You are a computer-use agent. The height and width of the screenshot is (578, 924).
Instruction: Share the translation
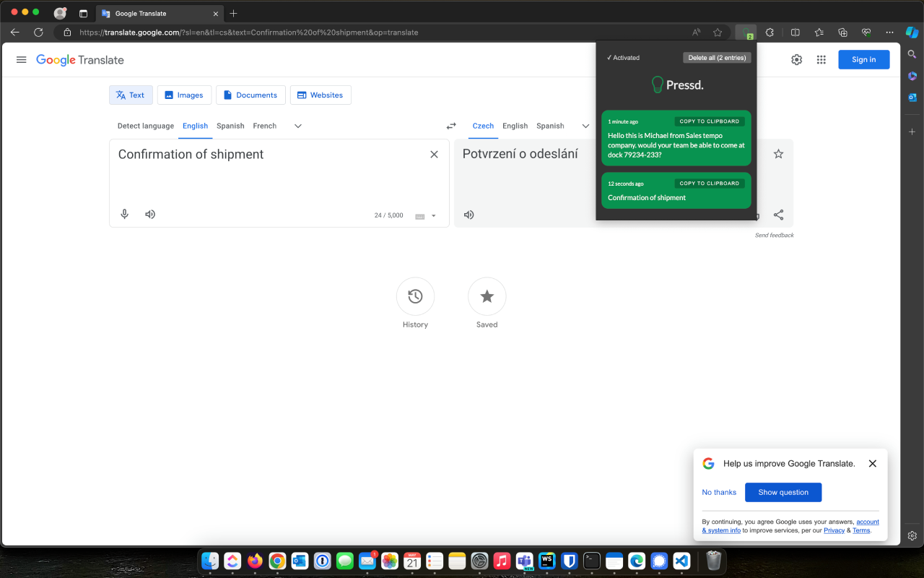tap(778, 215)
